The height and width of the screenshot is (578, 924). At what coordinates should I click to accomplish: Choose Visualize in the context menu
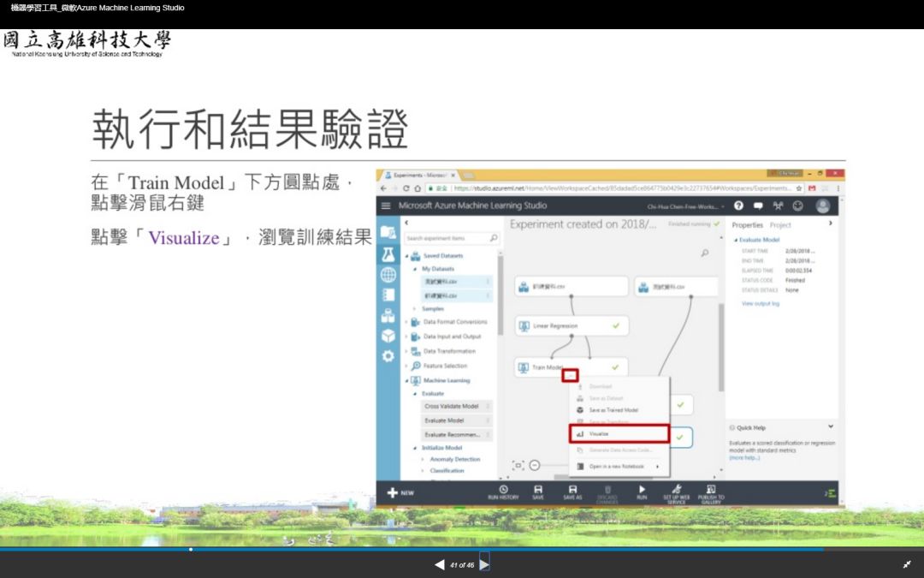coord(619,433)
